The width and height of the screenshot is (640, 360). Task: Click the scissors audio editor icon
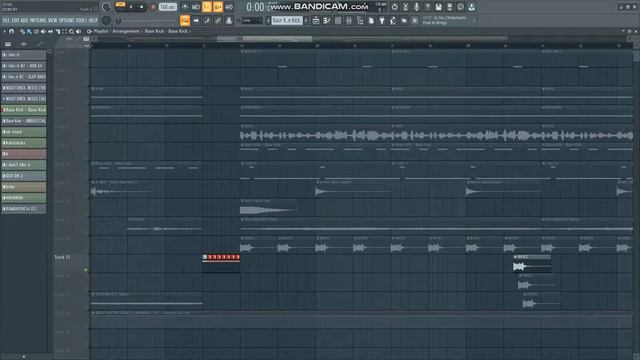[405, 7]
